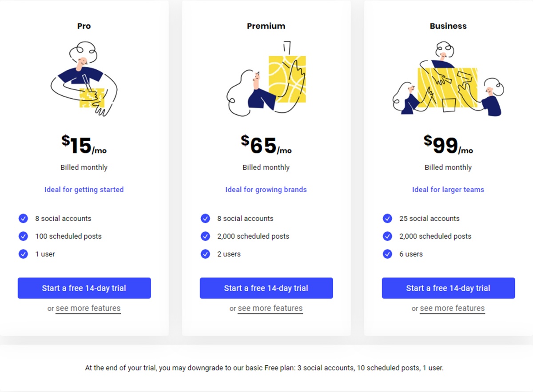Start the Premium plan free 14-day trial

(x=266, y=288)
